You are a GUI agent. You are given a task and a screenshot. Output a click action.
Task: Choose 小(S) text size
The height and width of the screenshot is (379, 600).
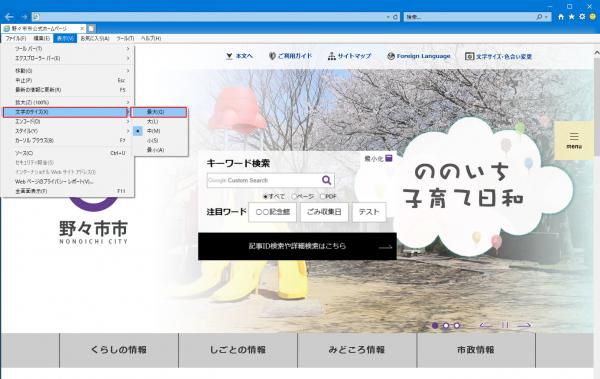click(x=159, y=140)
